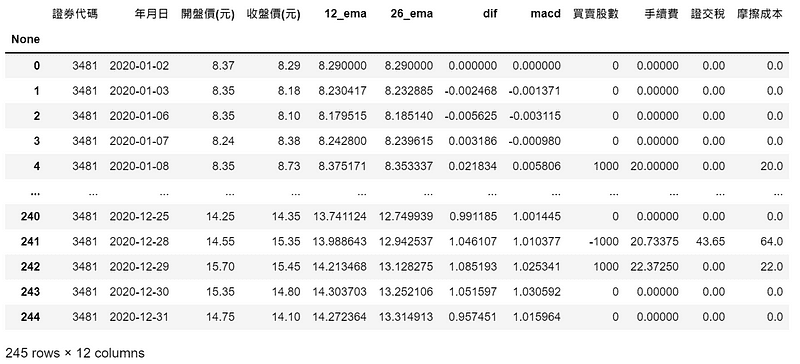The height and width of the screenshot is (364, 800).
Task: Click dif value -0.002468
Action: coord(470,91)
